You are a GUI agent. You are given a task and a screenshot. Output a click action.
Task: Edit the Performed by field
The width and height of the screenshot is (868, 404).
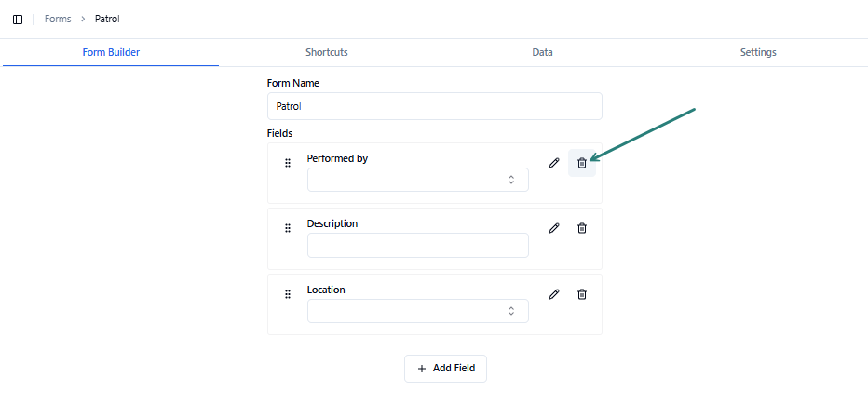tap(554, 163)
